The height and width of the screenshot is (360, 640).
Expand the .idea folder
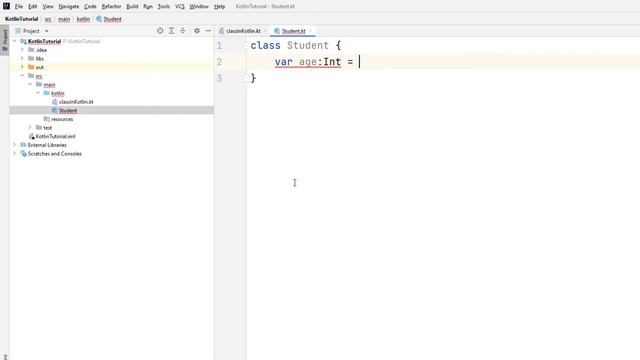pyautogui.click(x=22, y=50)
